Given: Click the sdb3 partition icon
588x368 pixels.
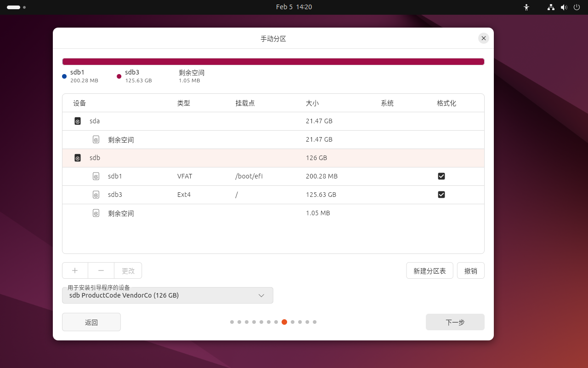Looking at the screenshot, I should click(x=96, y=195).
